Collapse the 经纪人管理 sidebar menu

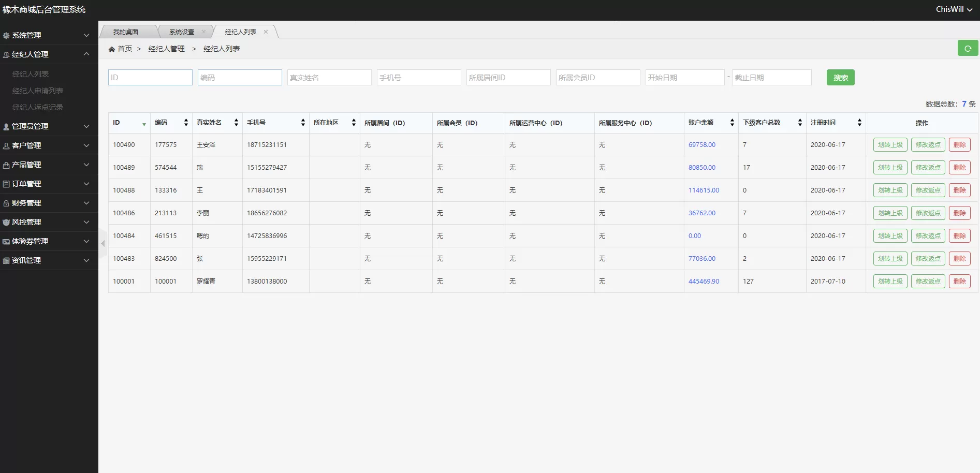[49, 54]
